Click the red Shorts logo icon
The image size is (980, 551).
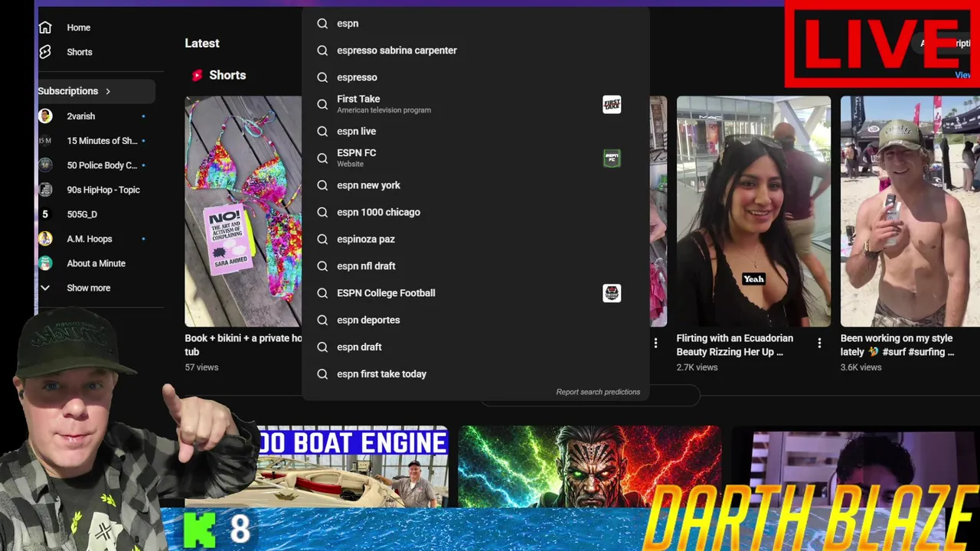tap(197, 75)
